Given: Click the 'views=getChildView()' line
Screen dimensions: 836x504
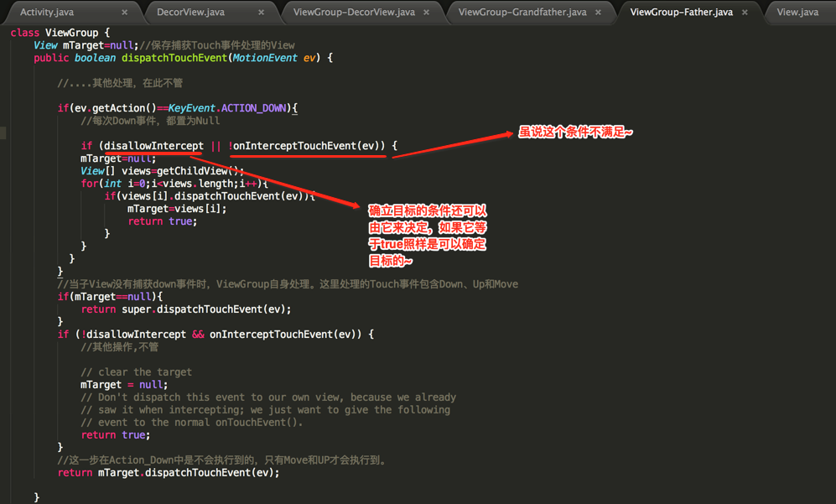Looking at the screenshot, I should click(x=162, y=171).
